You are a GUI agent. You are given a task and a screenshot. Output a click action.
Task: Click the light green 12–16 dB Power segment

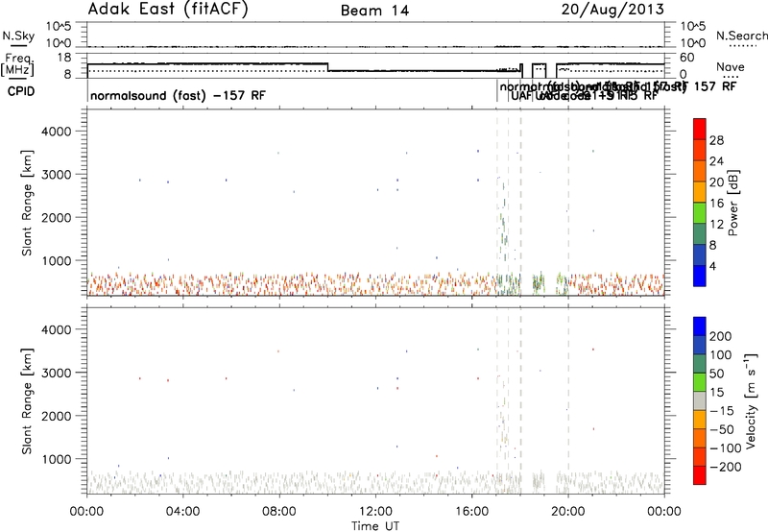(700, 213)
